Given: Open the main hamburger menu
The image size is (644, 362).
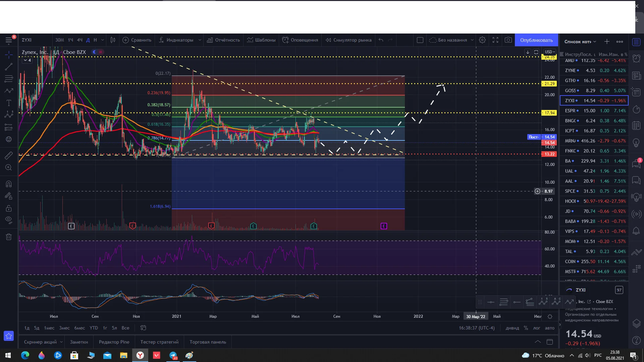Looking at the screenshot, I should click(x=9, y=41).
